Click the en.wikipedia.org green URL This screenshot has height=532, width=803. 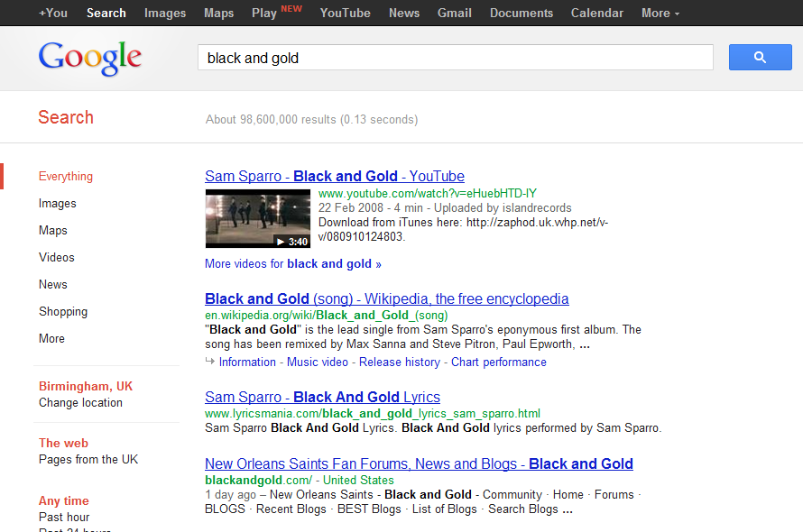point(327,315)
